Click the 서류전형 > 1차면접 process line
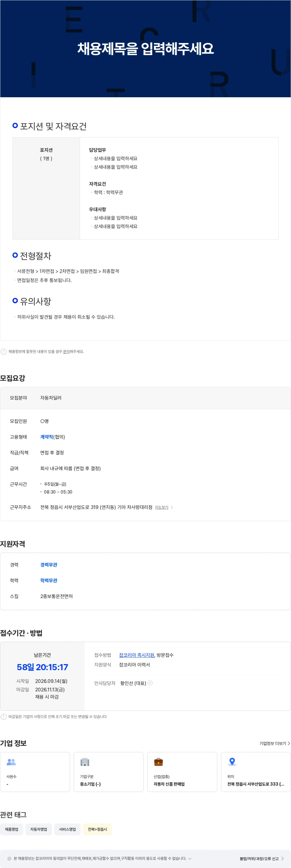This screenshot has width=291, height=868. (x=68, y=271)
